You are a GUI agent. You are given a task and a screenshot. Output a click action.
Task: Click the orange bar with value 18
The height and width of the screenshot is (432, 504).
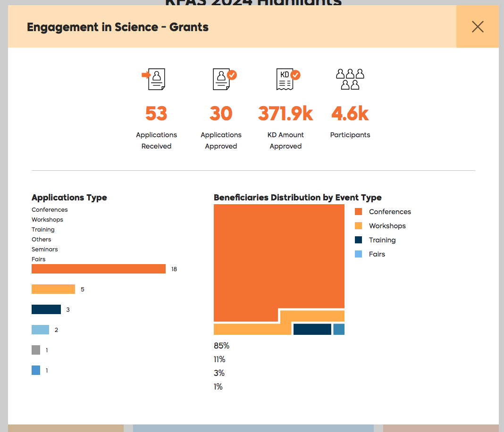(x=99, y=269)
